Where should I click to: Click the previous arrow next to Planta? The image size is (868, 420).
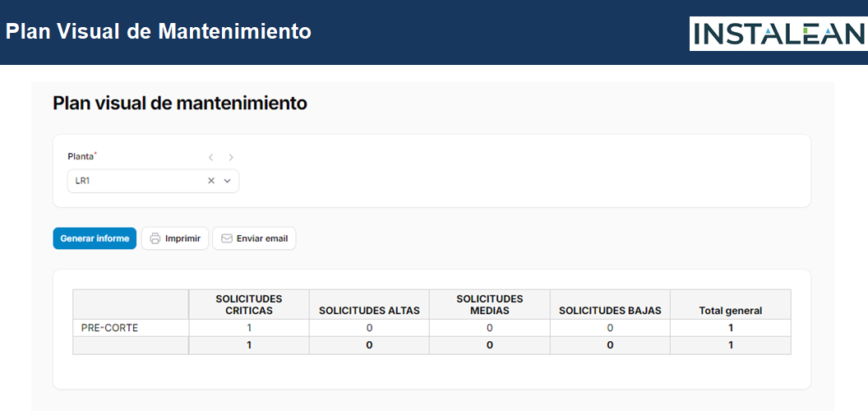tap(211, 157)
